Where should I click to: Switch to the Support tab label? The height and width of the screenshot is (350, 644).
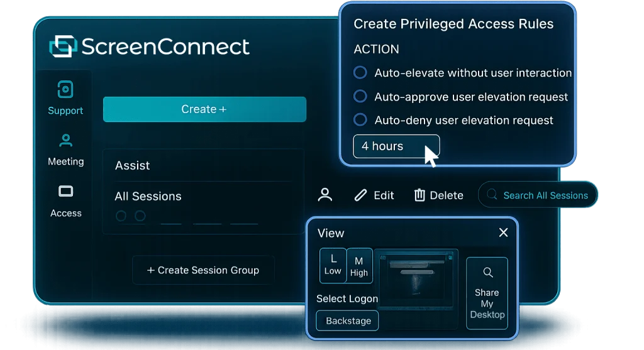click(65, 111)
